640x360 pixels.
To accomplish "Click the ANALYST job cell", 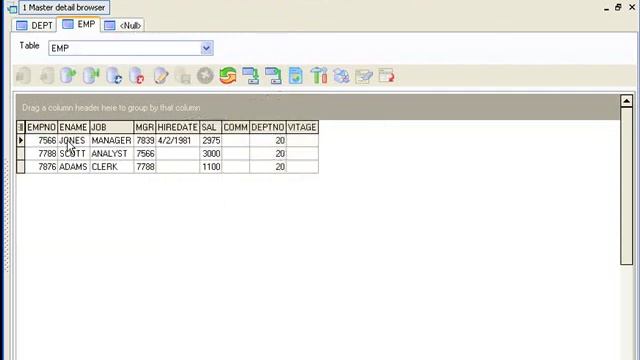I will point(112,153).
